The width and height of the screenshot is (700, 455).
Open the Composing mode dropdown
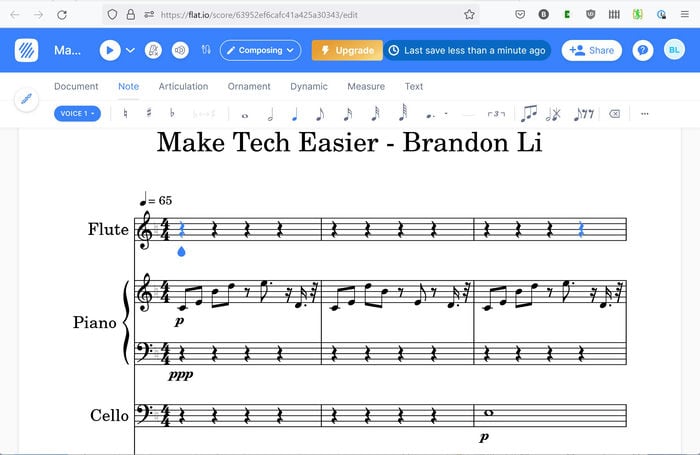point(260,50)
